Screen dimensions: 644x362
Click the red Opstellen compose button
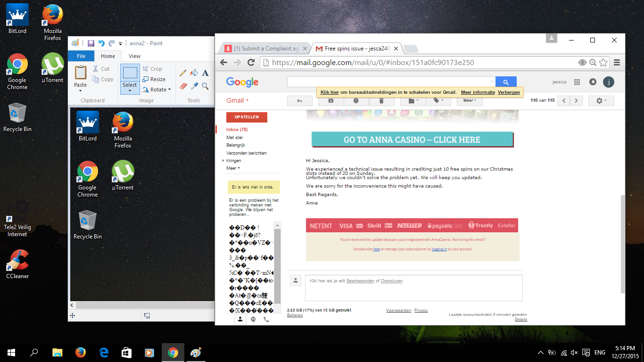pyautogui.click(x=247, y=117)
